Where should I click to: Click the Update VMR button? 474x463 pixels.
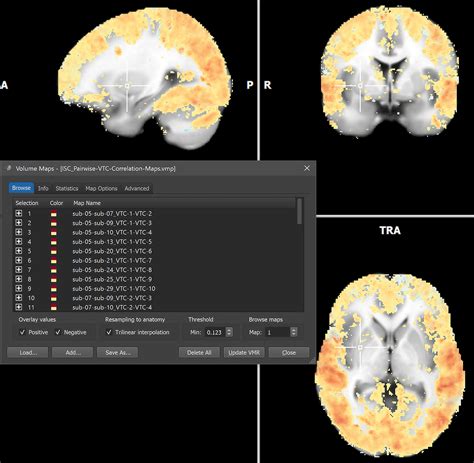click(244, 352)
